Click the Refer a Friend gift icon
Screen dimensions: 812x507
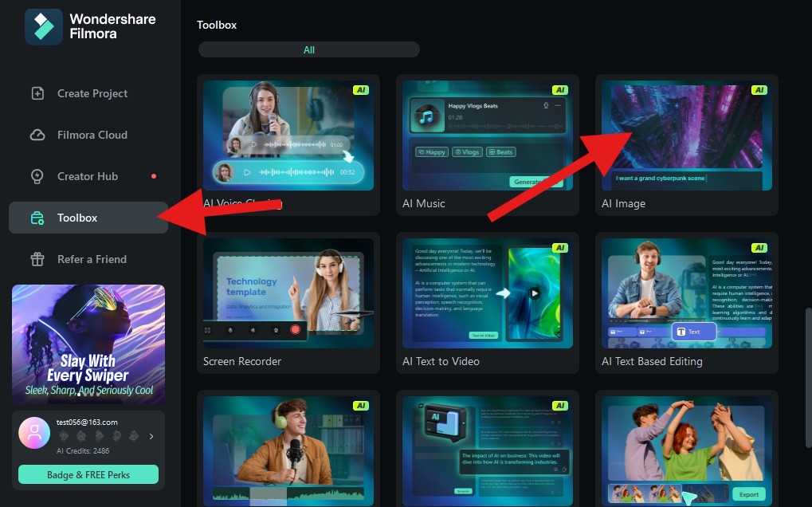(x=37, y=259)
